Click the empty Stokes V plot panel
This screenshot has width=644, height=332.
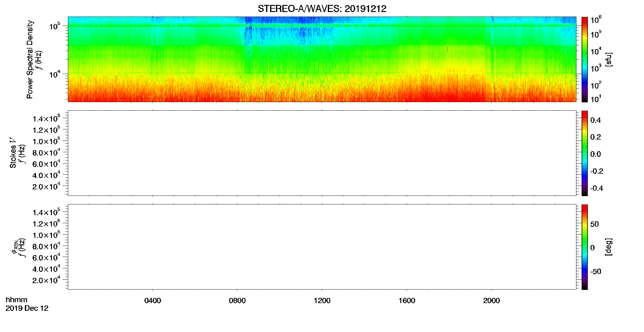322,153
